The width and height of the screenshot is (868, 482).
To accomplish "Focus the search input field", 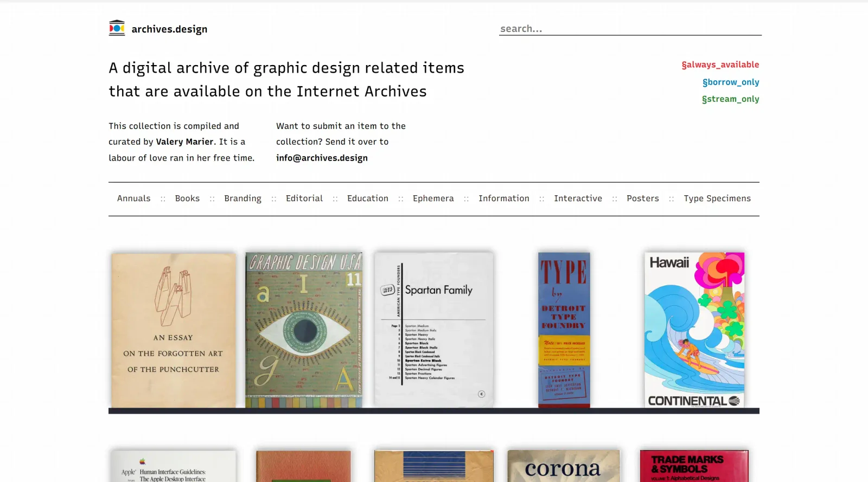I will (630, 29).
